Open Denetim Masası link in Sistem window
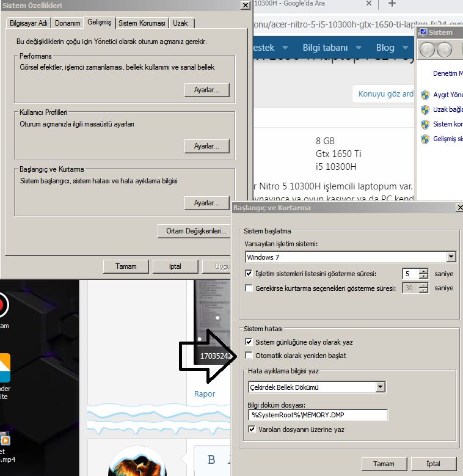Screen dimensions: 463x476 (x=448, y=73)
